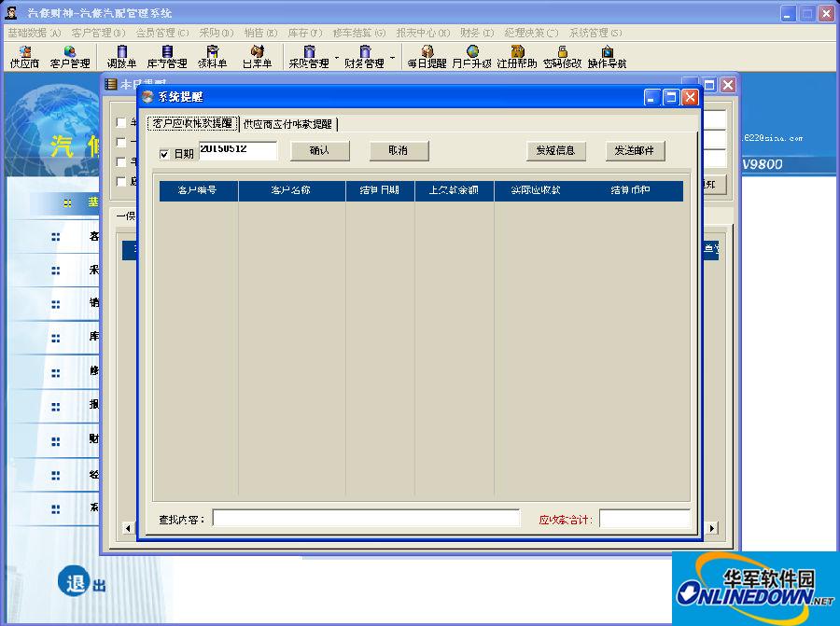Image resolution: width=840 pixels, height=626 pixels.
Task: Click the 本日提醒 window title icon
Action: [x=111, y=84]
